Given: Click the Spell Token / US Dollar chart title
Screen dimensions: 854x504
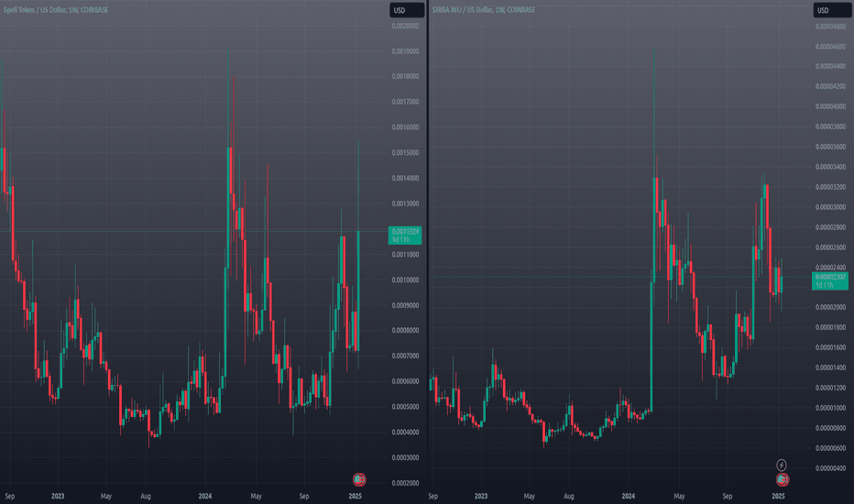Looking at the screenshot, I should 56,10.
